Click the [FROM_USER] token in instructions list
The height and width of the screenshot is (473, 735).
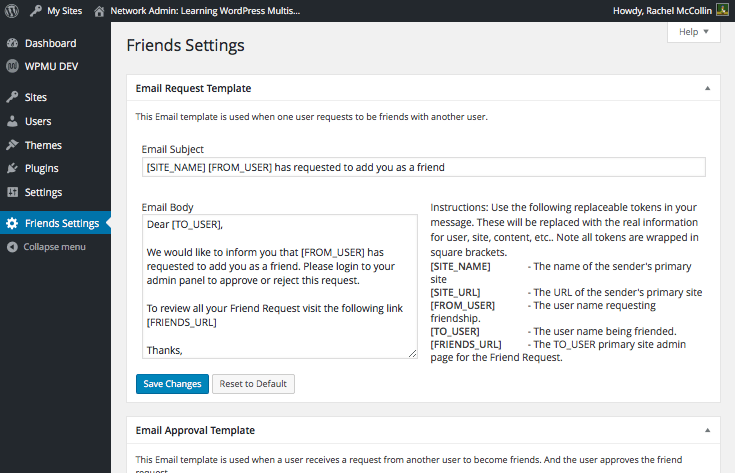[462, 305]
